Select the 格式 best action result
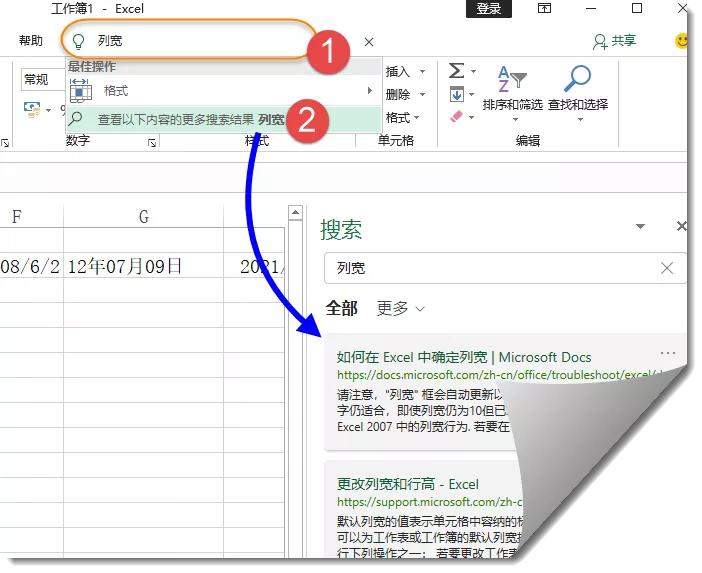Viewport: 702px width, 573px height. point(222,91)
